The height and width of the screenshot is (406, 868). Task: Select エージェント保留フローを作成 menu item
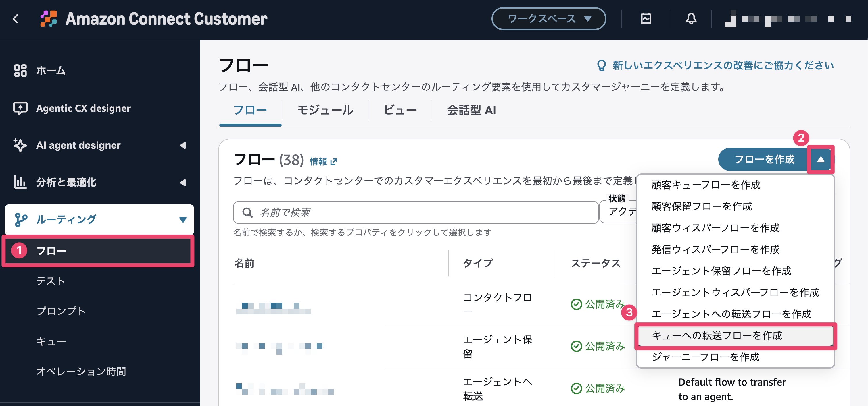[x=735, y=271]
